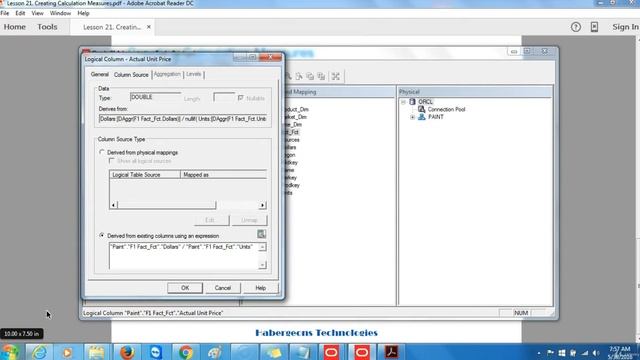
Task: Click the network icon in the system tray
Action: coord(584,353)
